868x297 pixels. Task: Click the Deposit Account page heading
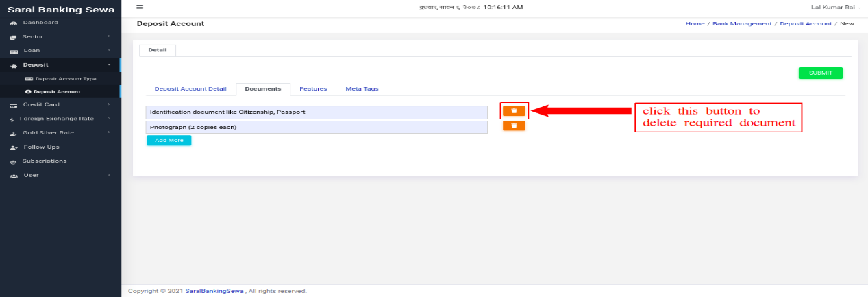(x=171, y=23)
